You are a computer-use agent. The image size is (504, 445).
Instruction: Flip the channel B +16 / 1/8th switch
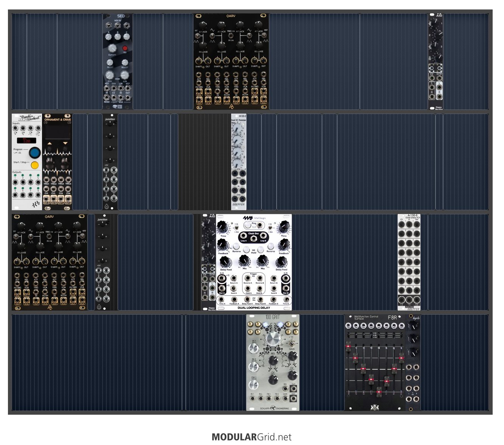pos(271,227)
